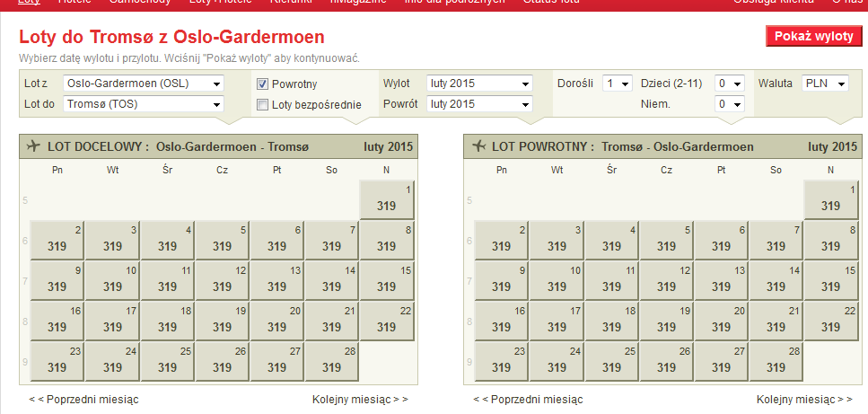Viewport: 868px width, 414px height.
Task: Select February 8 in the return calendar
Action: coord(831,240)
